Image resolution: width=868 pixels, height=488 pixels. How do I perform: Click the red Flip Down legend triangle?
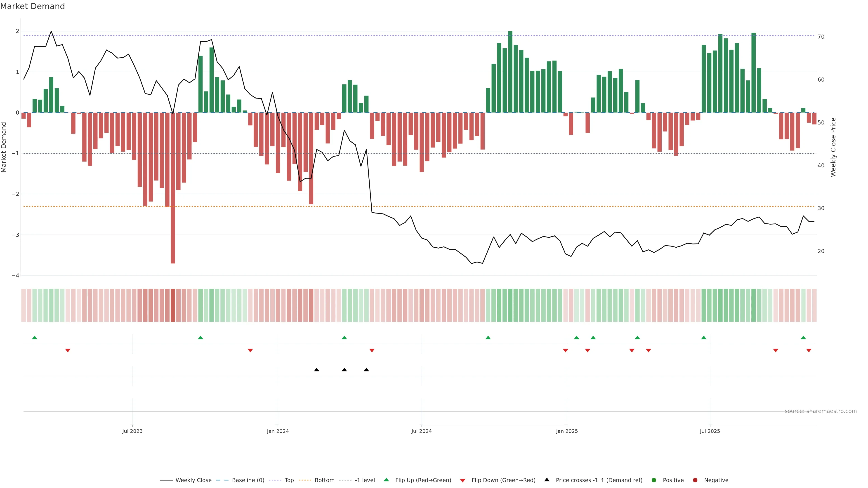(x=463, y=480)
